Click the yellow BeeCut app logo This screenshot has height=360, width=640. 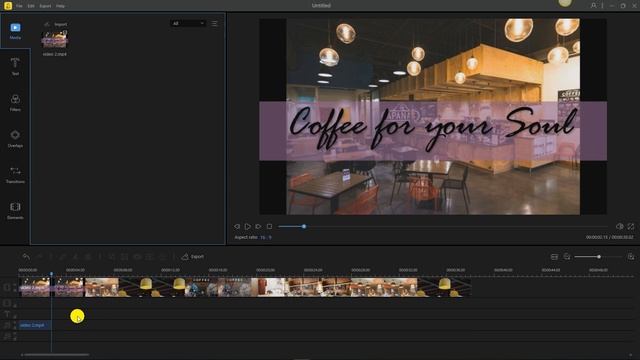click(x=8, y=5)
